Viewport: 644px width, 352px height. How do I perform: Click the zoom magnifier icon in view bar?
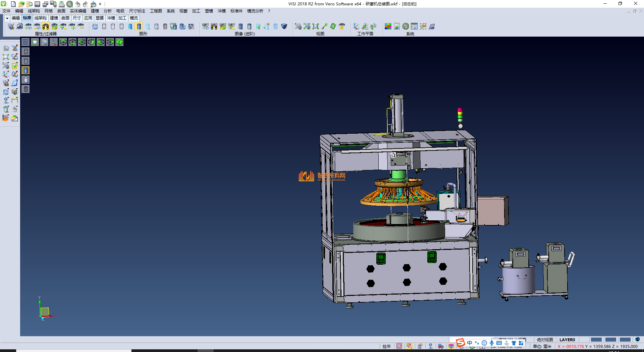point(44,42)
